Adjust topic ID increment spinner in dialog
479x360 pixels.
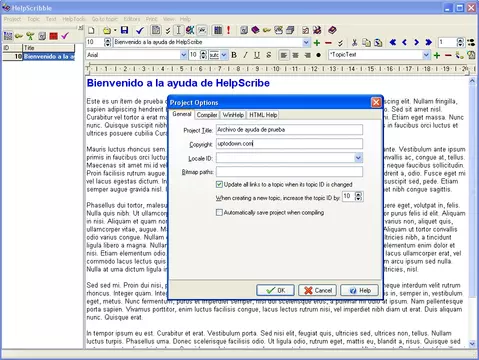(x=358, y=197)
